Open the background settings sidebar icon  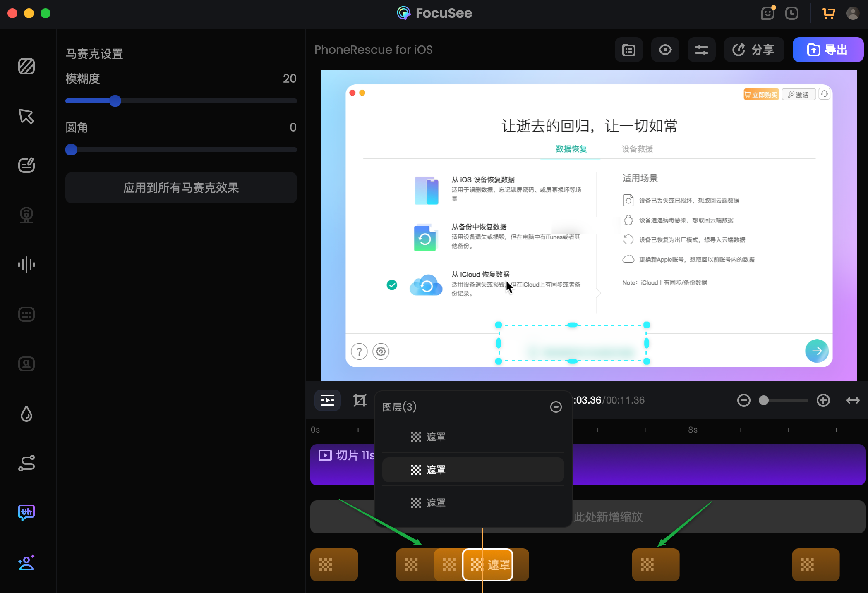click(x=26, y=66)
